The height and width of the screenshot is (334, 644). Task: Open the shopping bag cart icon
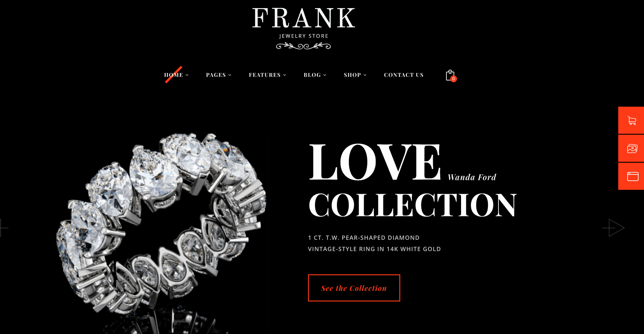coord(450,75)
